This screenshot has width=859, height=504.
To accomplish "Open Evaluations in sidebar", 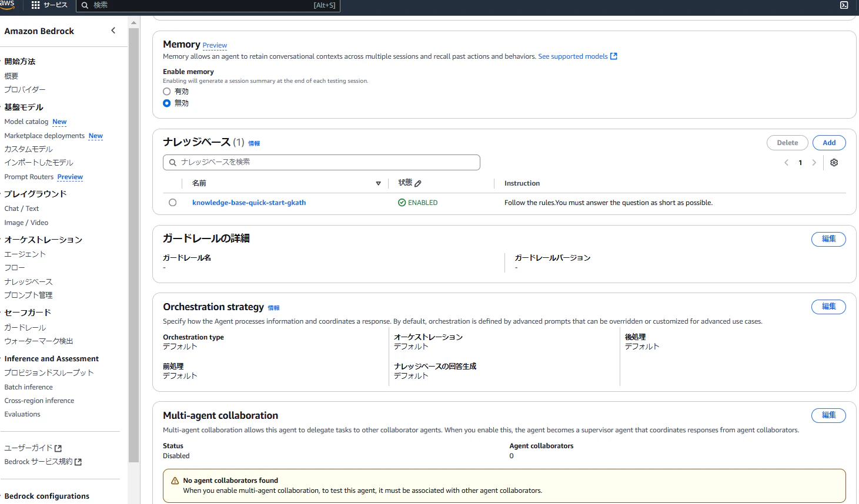I will coord(22,414).
